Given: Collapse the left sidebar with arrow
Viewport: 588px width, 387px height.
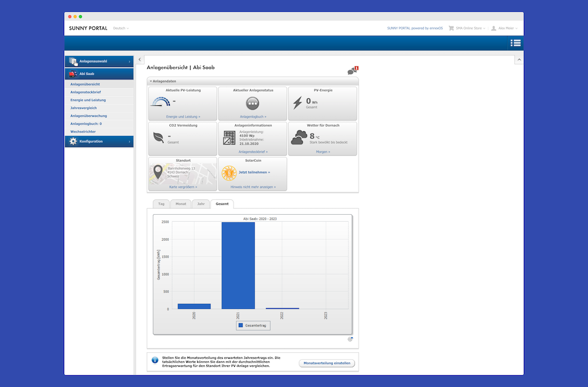Looking at the screenshot, I should pos(140,59).
